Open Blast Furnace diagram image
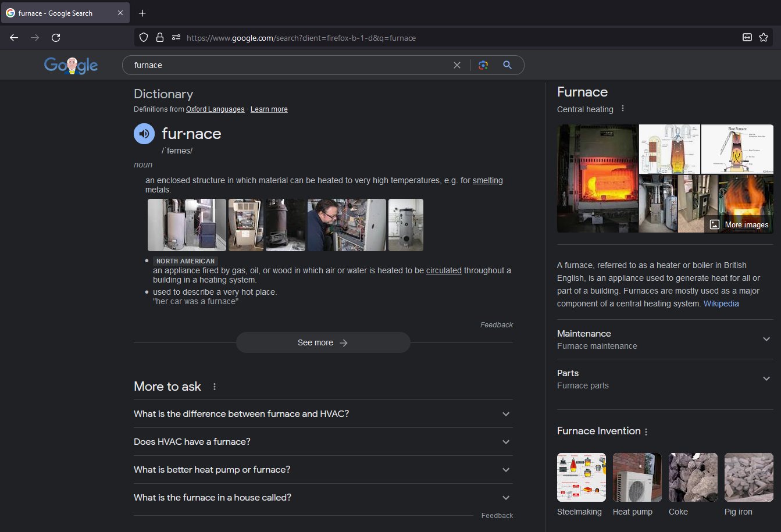The width and height of the screenshot is (781, 532). pyautogui.click(x=737, y=149)
